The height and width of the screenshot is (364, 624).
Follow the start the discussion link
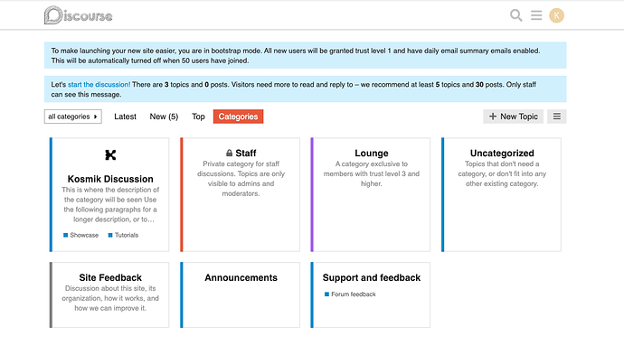[99, 85]
